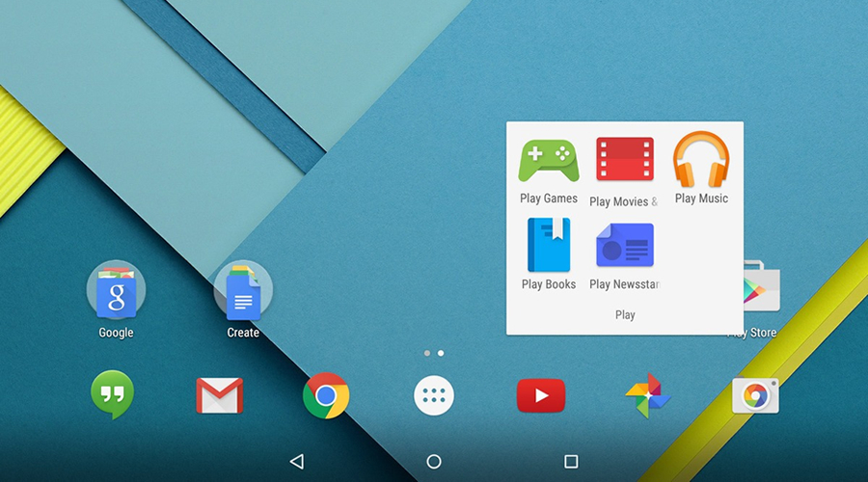
Task: Open Play Books app
Action: coord(549,245)
